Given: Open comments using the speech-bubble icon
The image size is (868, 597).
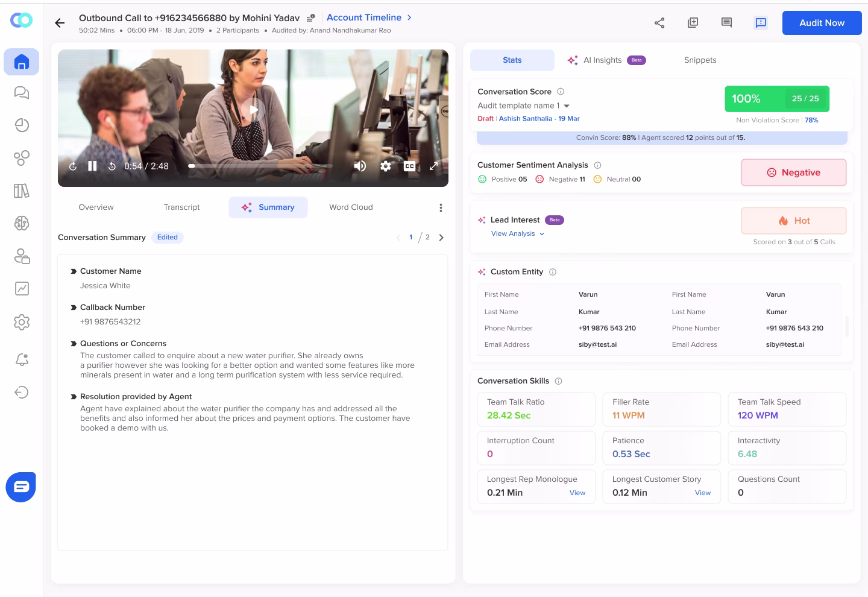Looking at the screenshot, I should (x=726, y=22).
